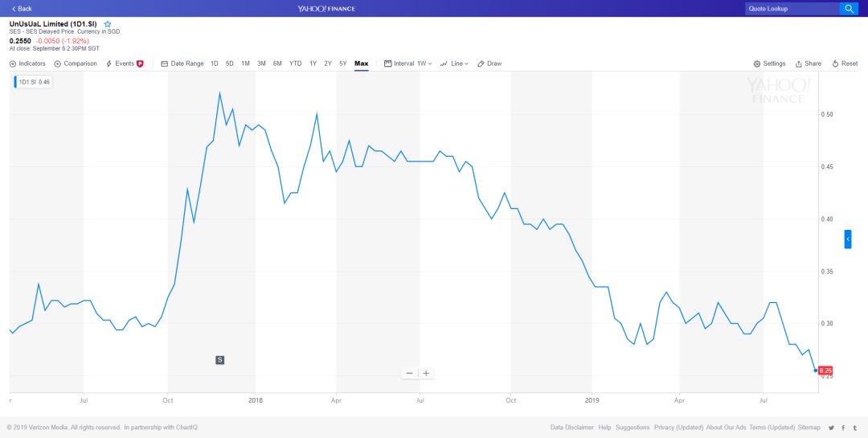868x438 pixels.
Task: Open the Line chart type dropdown
Action: coord(454,63)
